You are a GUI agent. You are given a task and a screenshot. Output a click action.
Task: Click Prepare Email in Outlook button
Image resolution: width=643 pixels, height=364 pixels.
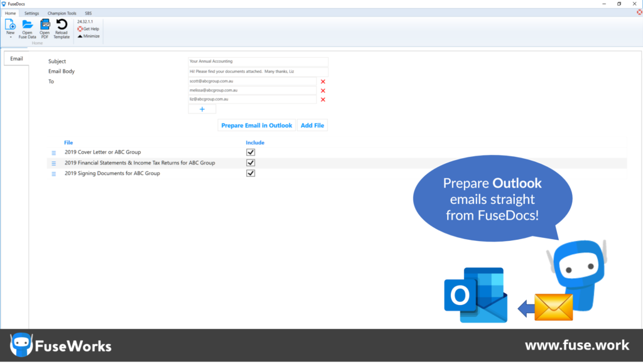coord(257,126)
